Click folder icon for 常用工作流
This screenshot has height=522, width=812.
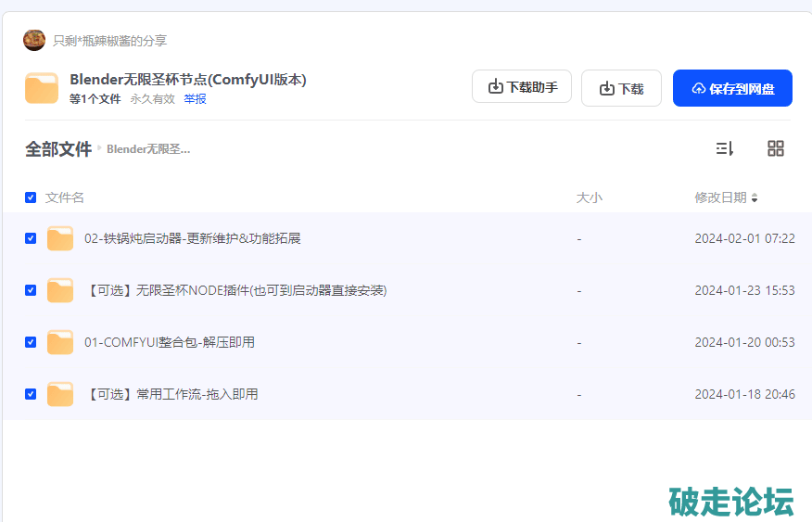(60, 395)
